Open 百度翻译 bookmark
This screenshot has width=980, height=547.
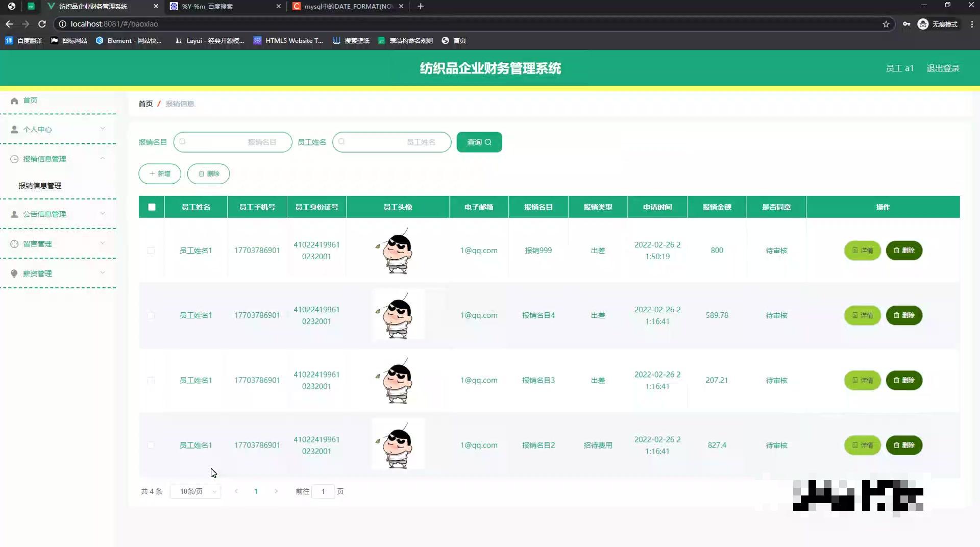(23, 40)
